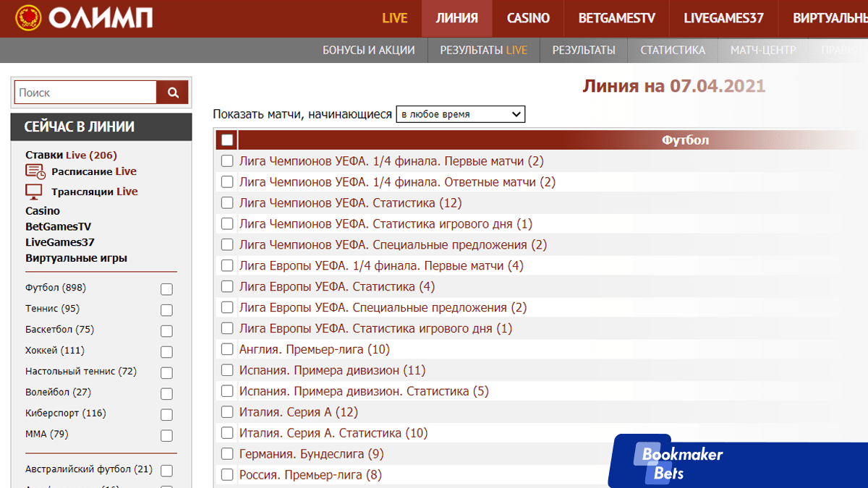Click the search magnifier button

pyautogui.click(x=173, y=93)
